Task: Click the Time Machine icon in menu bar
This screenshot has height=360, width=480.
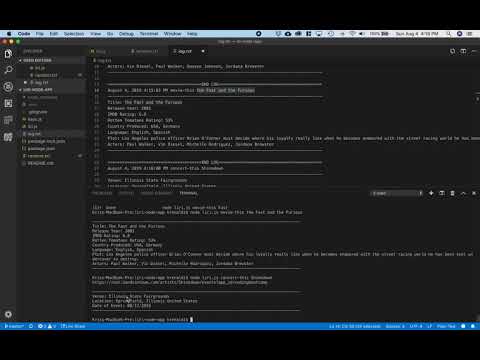Action: (x=331, y=34)
